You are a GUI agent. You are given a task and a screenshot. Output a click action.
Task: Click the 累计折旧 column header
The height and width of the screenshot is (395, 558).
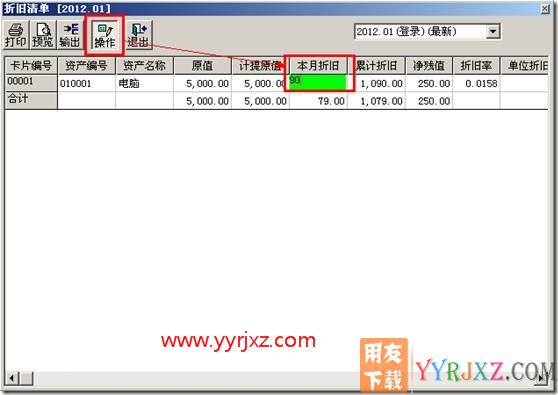pos(376,65)
